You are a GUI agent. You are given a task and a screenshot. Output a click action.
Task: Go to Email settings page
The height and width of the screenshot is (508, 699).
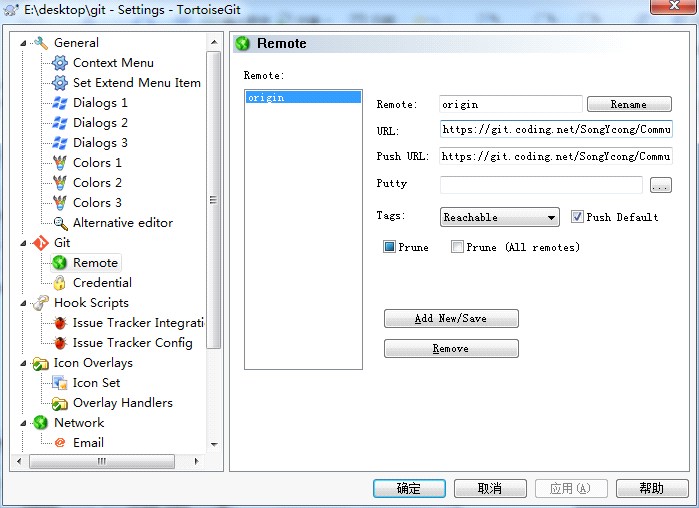coord(88,443)
